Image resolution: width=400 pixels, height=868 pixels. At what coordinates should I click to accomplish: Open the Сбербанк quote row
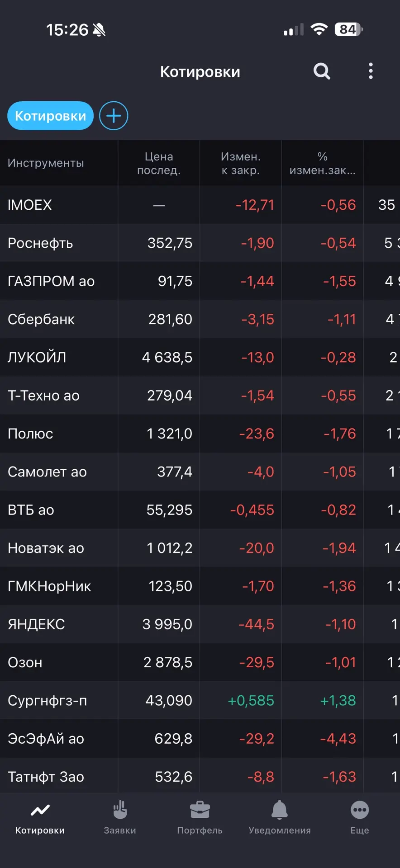click(200, 319)
